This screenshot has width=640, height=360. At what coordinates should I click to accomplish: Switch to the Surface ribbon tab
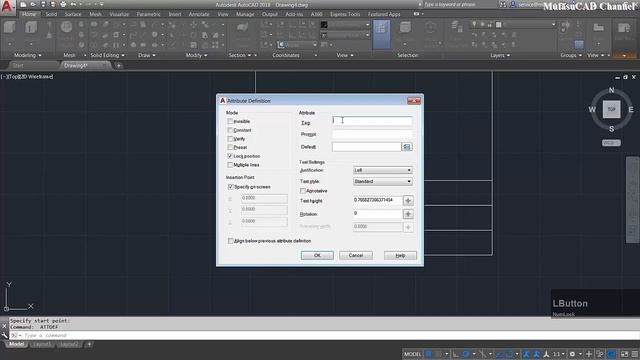(73, 14)
